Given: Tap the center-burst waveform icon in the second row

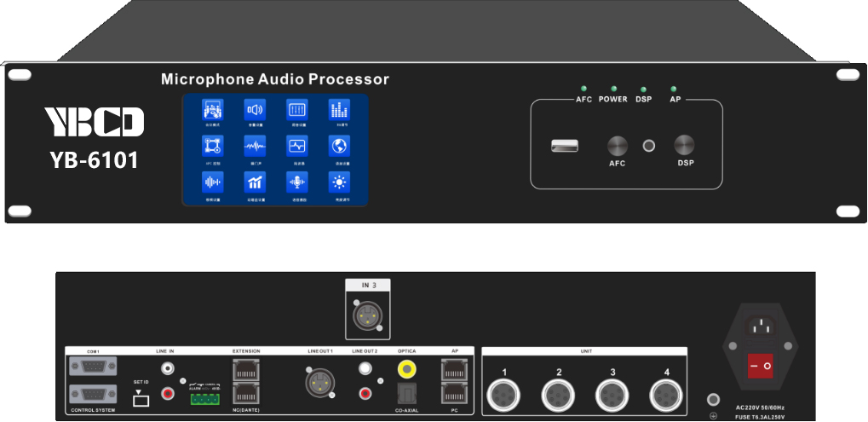Looking at the screenshot, I should pyautogui.click(x=256, y=146).
